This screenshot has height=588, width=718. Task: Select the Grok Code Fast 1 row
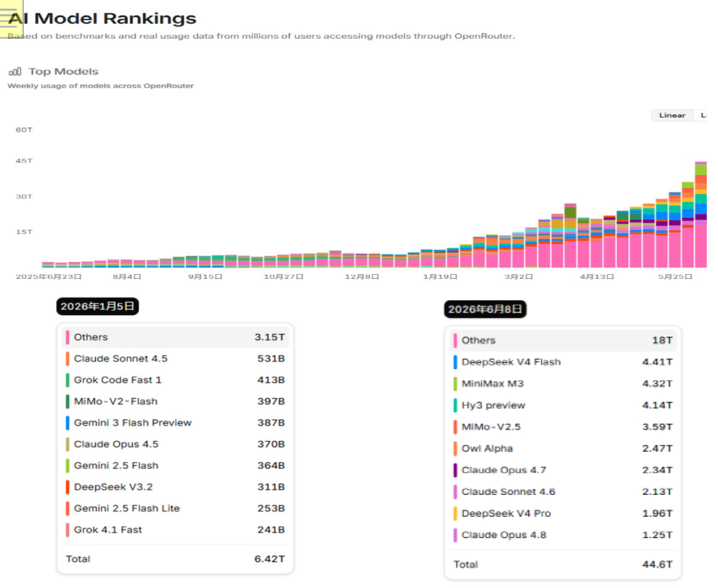click(x=176, y=380)
